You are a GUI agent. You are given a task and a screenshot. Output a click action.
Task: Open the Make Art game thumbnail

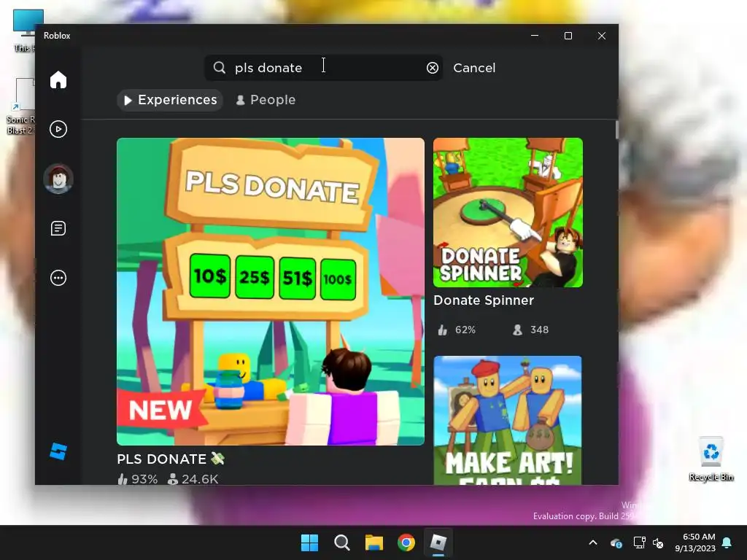(508, 421)
